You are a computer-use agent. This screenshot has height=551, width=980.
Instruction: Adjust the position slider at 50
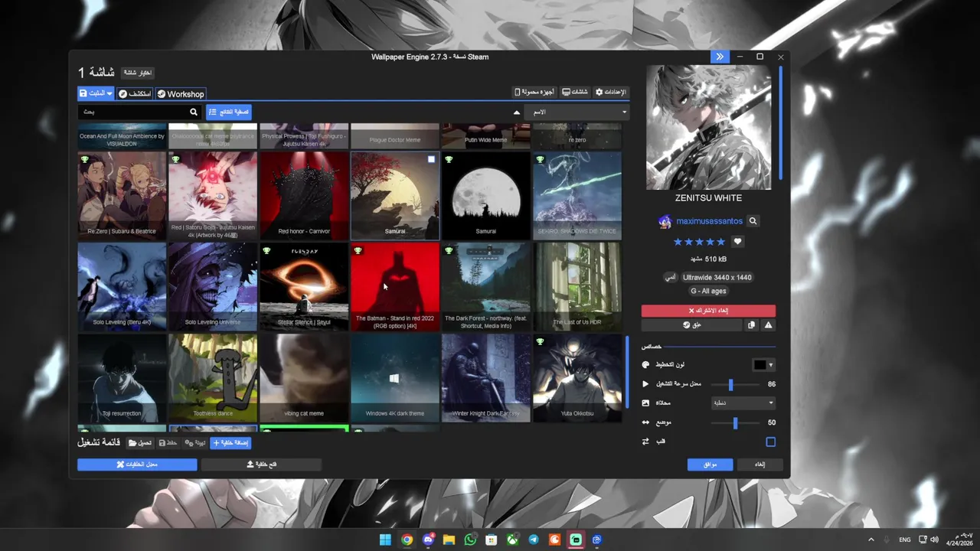(735, 422)
